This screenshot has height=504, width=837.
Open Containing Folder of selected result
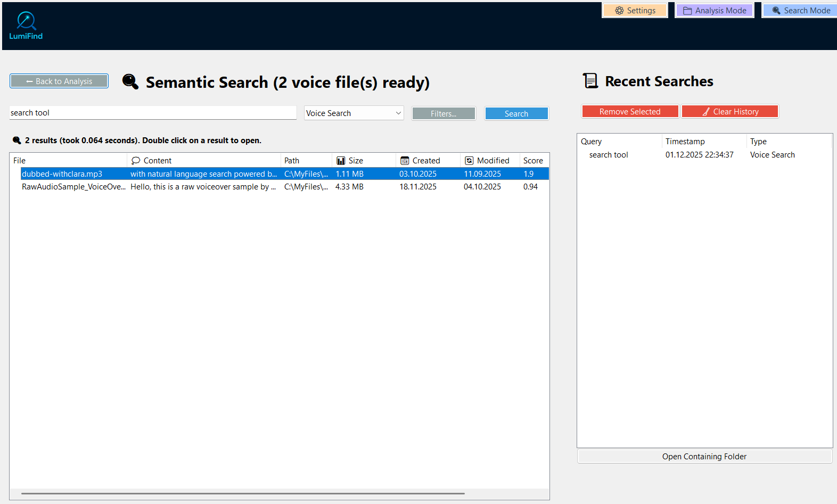pyautogui.click(x=704, y=457)
